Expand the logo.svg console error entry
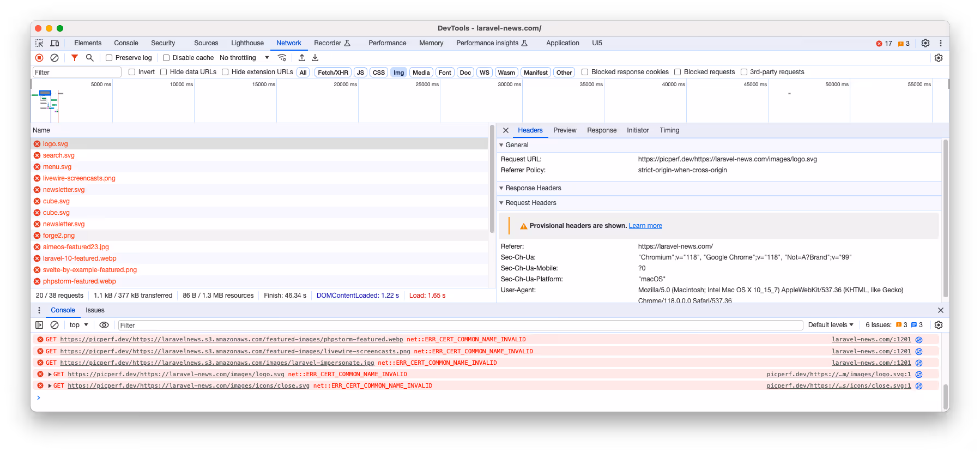This screenshot has height=452, width=980. pyautogui.click(x=50, y=375)
